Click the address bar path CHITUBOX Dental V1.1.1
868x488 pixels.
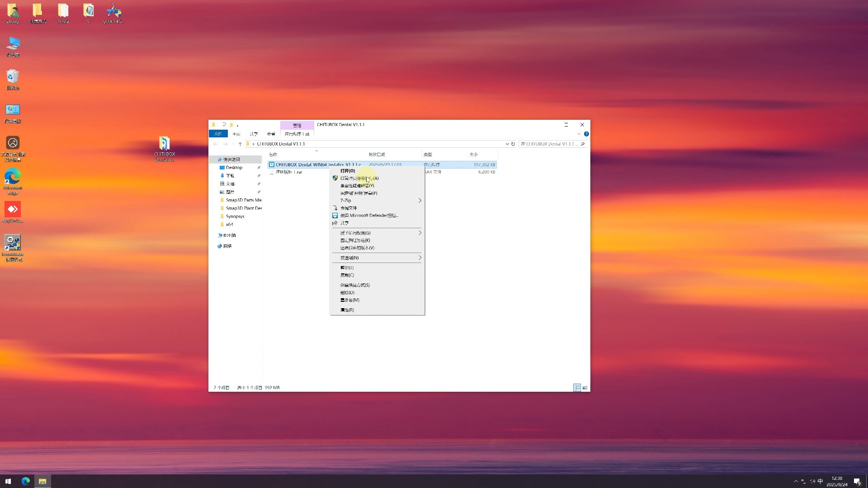281,144
